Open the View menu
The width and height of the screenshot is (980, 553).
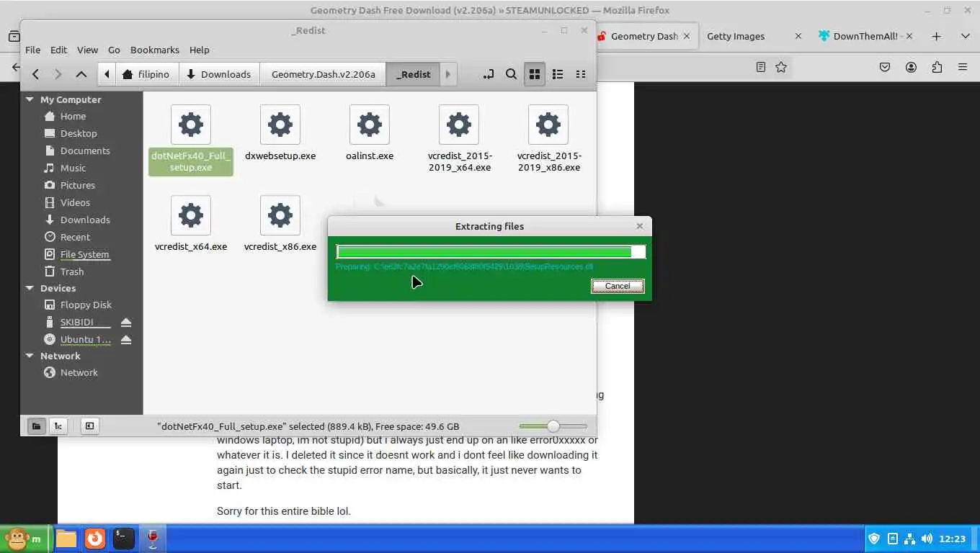87,50
